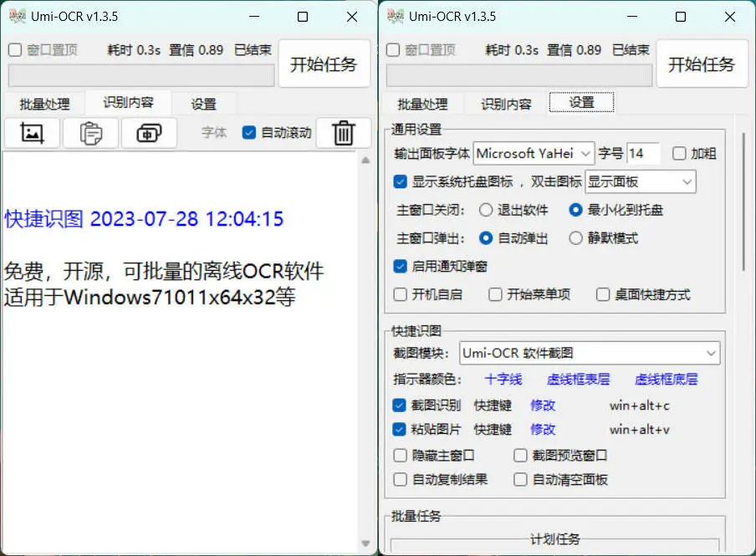
Task: Change the 虚线框底层 indicator color
Action: click(667, 379)
